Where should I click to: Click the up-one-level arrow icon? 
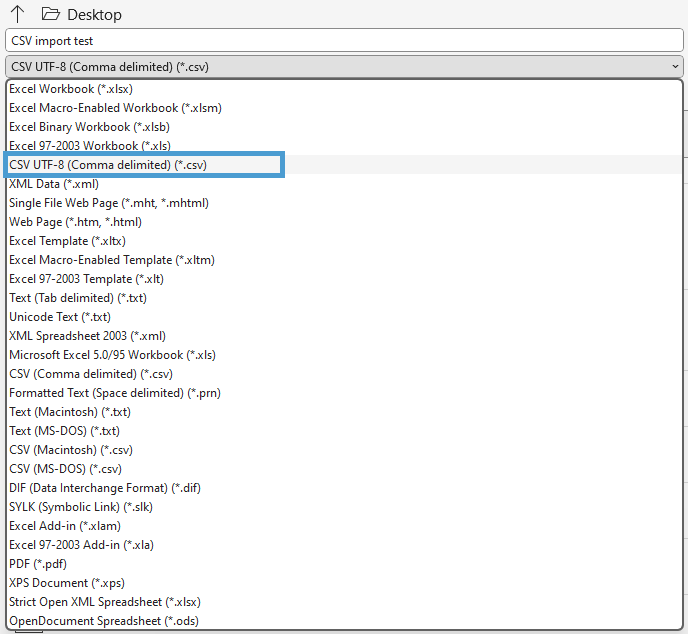pos(18,14)
